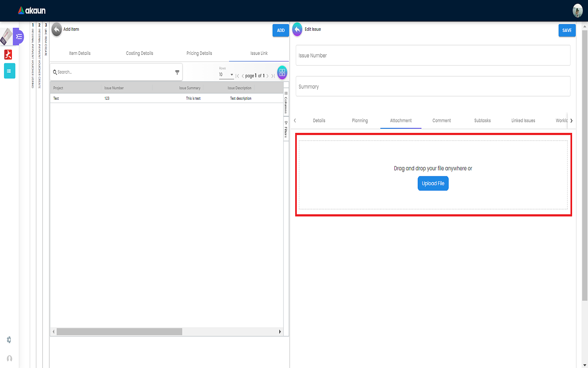Click the horizontal scrollbar of issue table

(119, 332)
